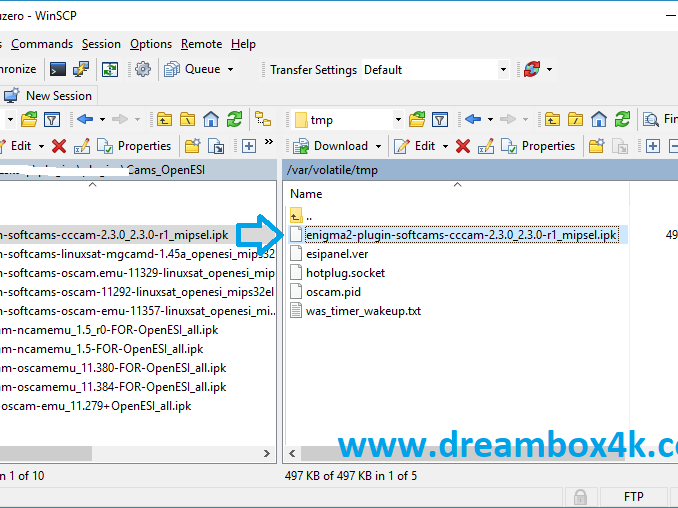The image size is (678, 508).
Task: Expand the reconnect icon dropdown arrow
Action: (x=549, y=69)
